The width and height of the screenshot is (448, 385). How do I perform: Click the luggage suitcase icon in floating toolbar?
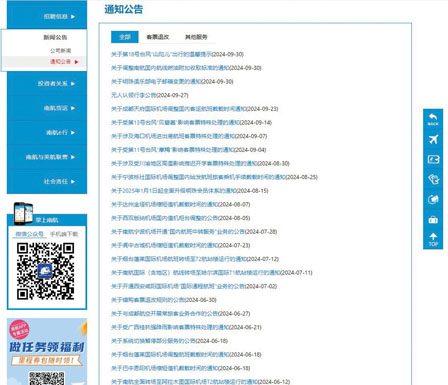(x=433, y=220)
